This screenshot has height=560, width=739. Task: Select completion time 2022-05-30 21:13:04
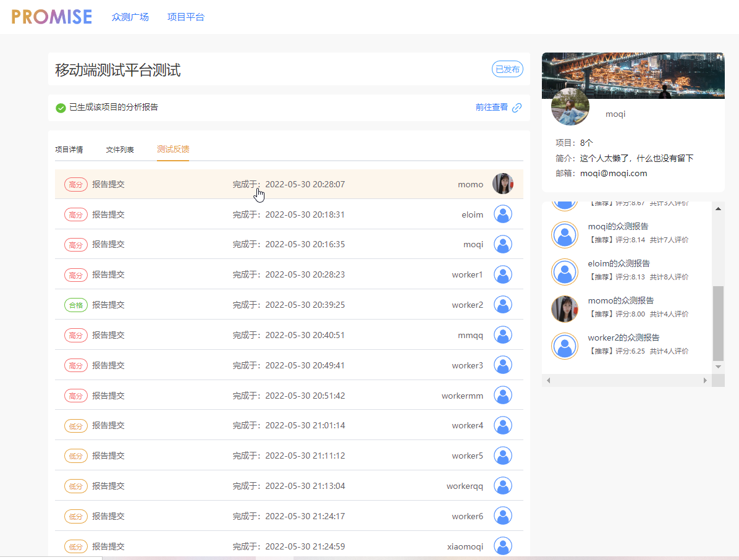305,486
